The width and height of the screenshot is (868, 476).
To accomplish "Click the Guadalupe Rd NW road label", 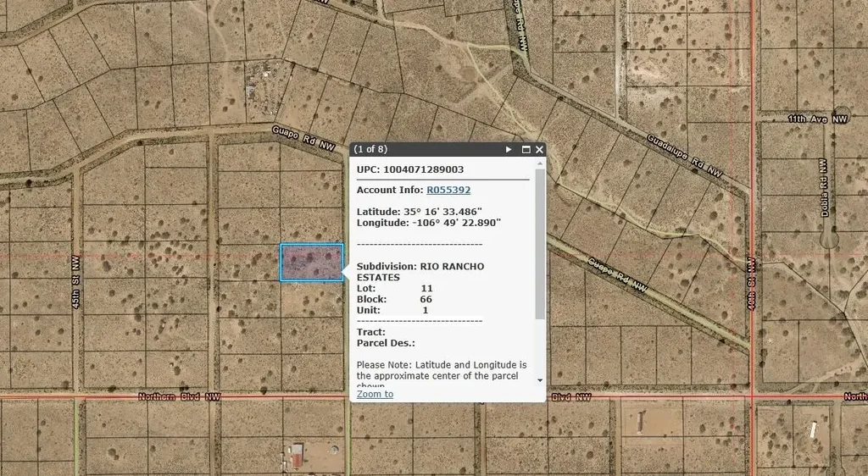I will click(x=685, y=156).
